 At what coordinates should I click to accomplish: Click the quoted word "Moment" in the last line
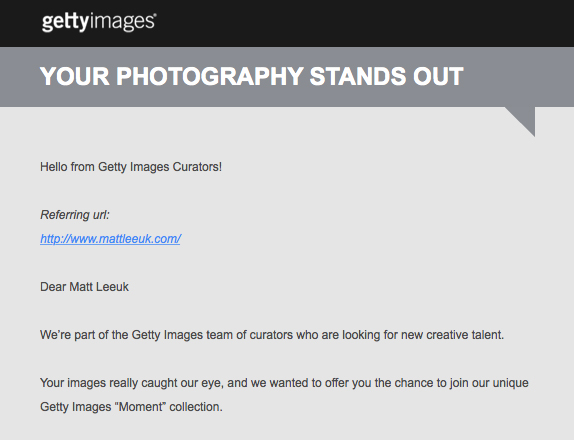pos(141,407)
